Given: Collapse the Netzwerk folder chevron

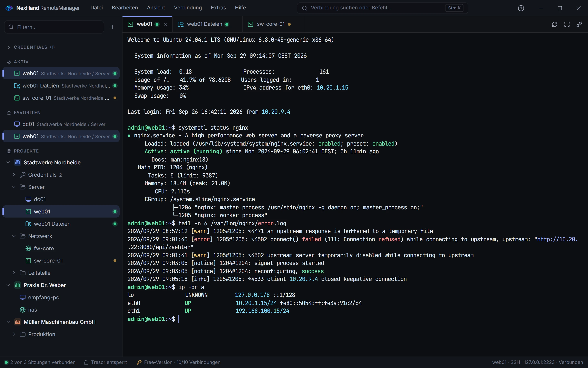Looking at the screenshot, I should [x=14, y=236].
